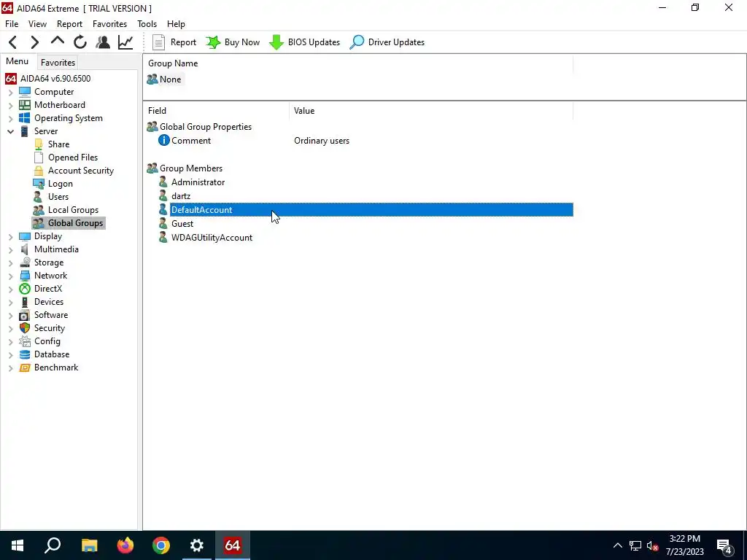
Task: Expand the Motherboard tree node
Action: pyautogui.click(x=10, y=105)
